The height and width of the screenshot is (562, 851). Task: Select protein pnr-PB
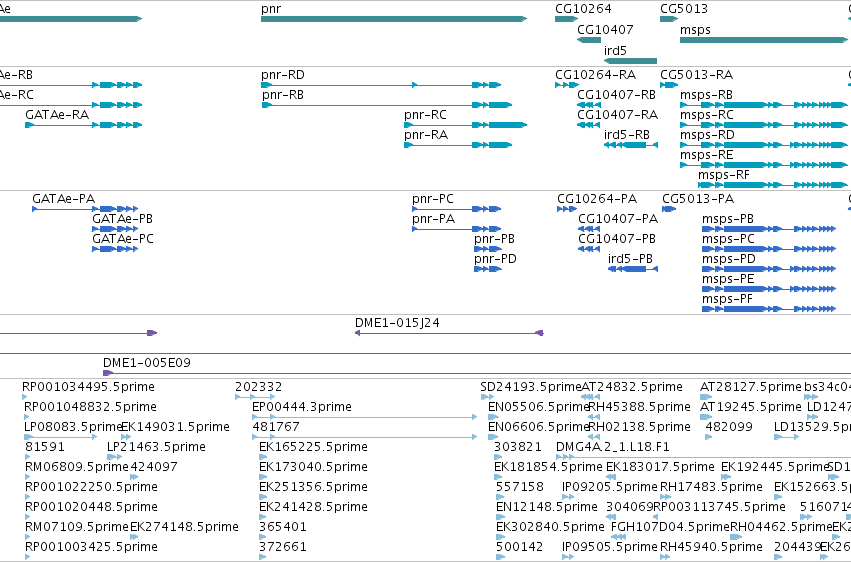coord(487,250)
